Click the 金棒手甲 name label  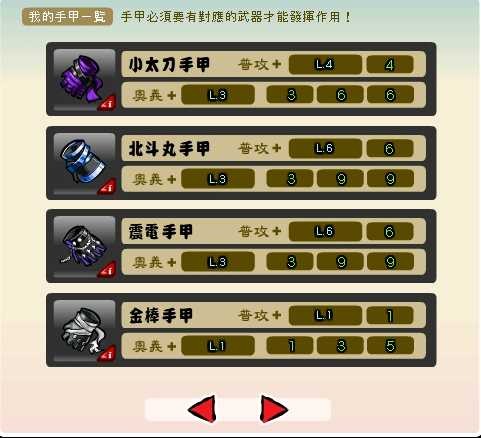pyautogui.click(x=161, y=315)
